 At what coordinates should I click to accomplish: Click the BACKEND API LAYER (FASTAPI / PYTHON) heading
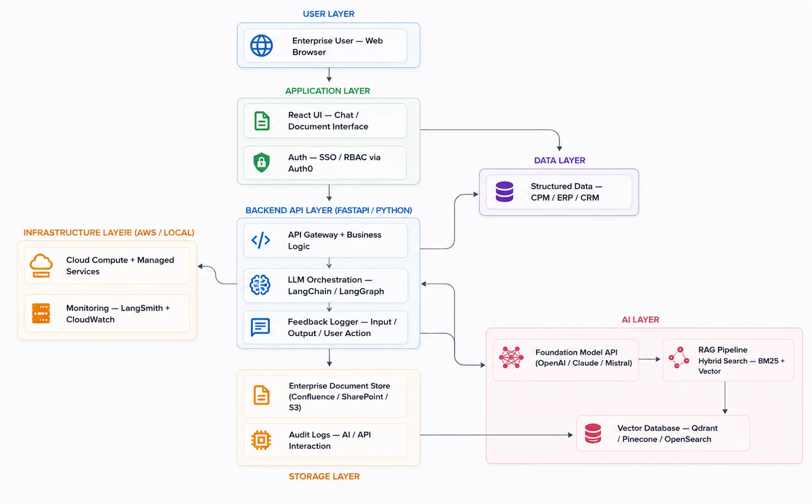(x=328, y=211)
